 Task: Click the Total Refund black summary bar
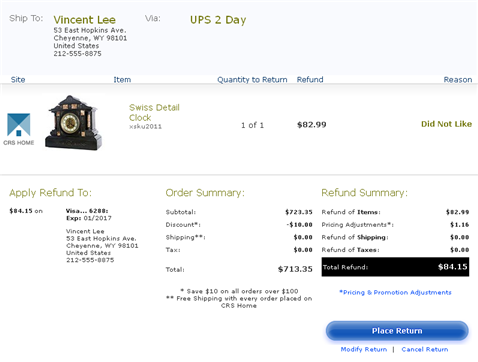pyautogui.click(x=395, y=267)
